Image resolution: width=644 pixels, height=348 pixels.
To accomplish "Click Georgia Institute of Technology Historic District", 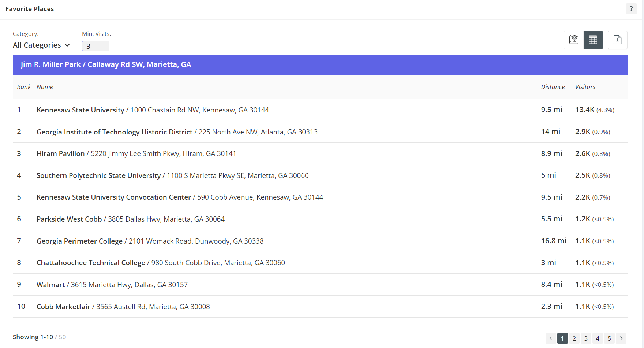I will [x=115, y=132].
